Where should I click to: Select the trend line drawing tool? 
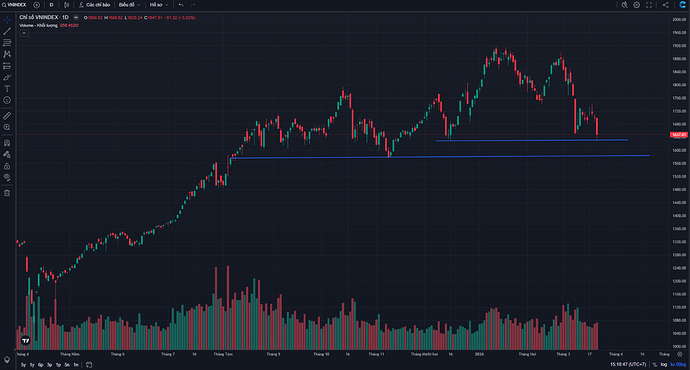7,31
